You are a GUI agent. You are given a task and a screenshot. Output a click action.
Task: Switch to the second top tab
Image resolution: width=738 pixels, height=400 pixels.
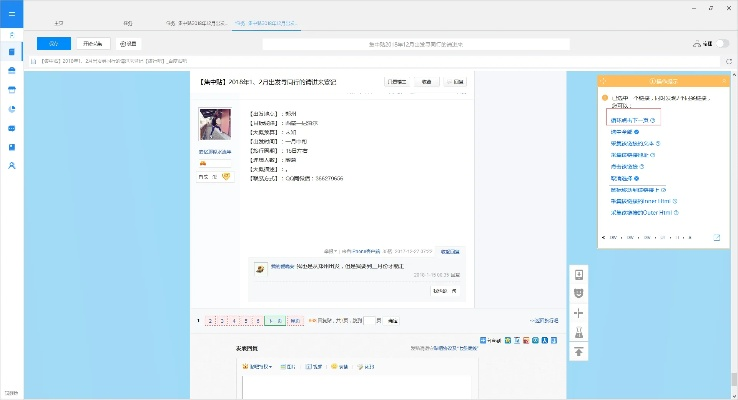tap(128, 23)
